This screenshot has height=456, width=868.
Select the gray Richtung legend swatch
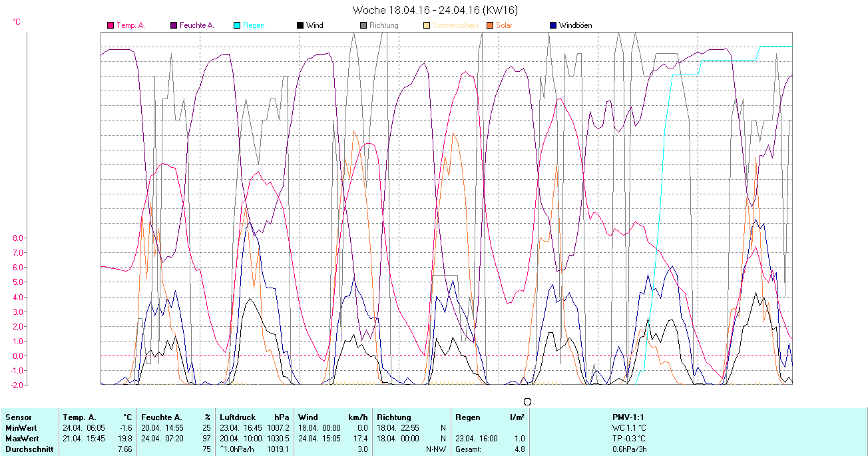tap(363, 26)
